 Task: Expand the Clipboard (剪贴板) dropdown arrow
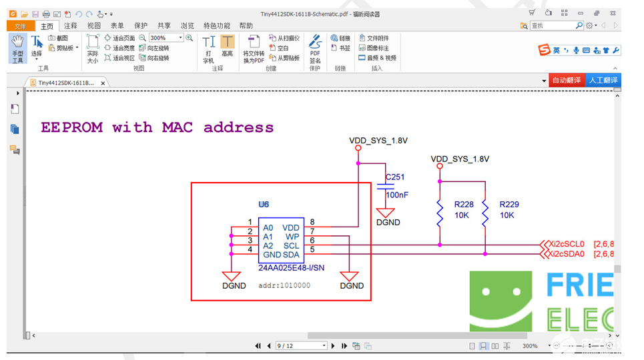[77, 47]
